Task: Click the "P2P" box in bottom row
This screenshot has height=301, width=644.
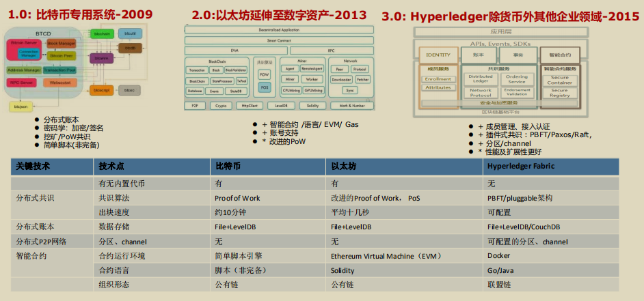Action: pyautogui.click(x=195, y=106)
